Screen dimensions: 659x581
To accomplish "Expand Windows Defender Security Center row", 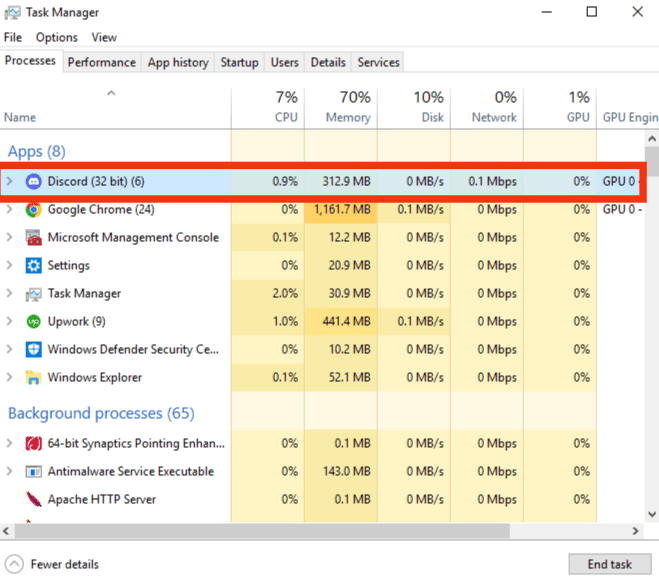I will coord(10,349).
